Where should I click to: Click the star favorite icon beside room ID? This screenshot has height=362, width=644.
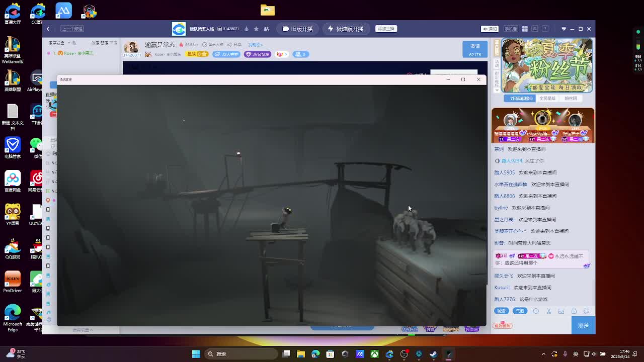pyautogui.click(x=256, y=29)
